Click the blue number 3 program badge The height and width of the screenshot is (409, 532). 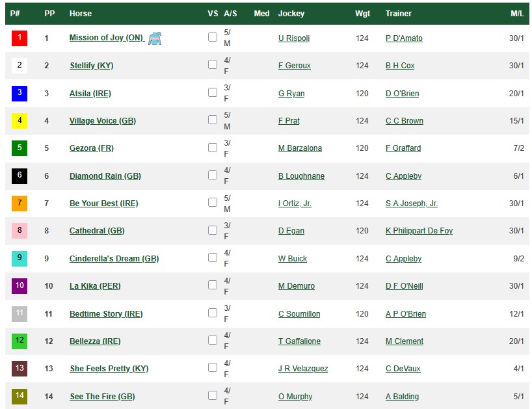coord(20,93)
